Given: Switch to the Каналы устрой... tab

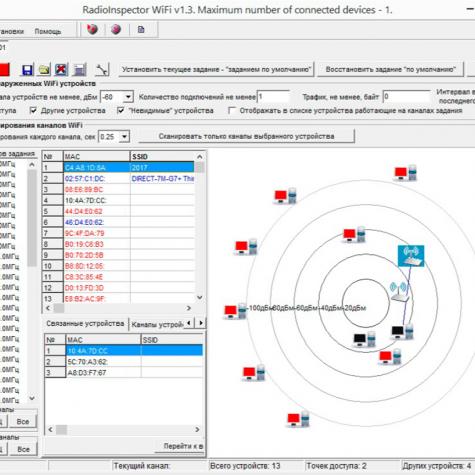Looking at the screenshot, I should pyautogui.click(x=157, y=324).
